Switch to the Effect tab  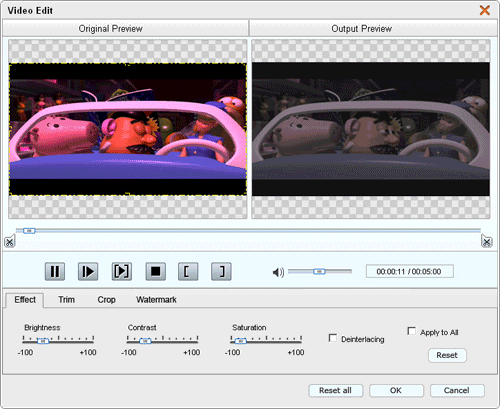point(25,300)
